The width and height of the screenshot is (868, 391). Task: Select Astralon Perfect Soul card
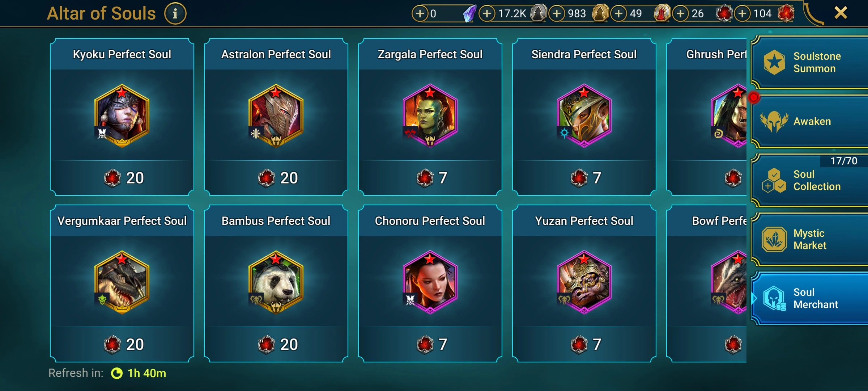[276, 117]
